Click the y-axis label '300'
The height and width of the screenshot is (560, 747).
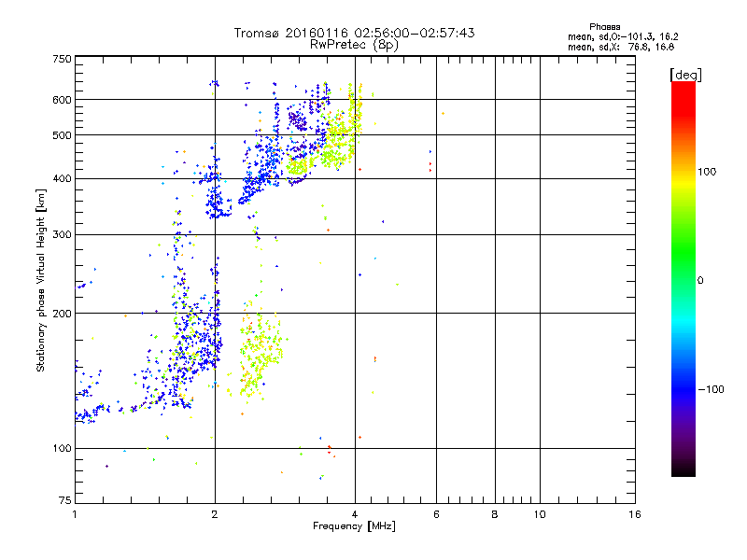[62, 235]
